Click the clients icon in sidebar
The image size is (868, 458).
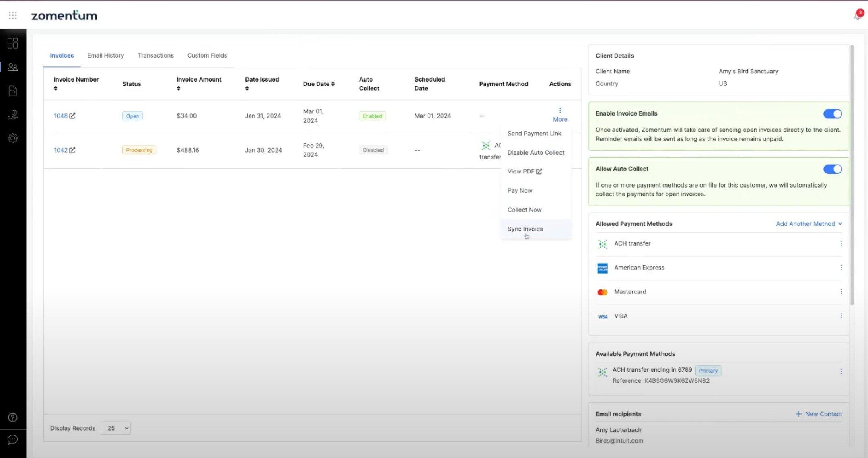(x=13, y=67)
